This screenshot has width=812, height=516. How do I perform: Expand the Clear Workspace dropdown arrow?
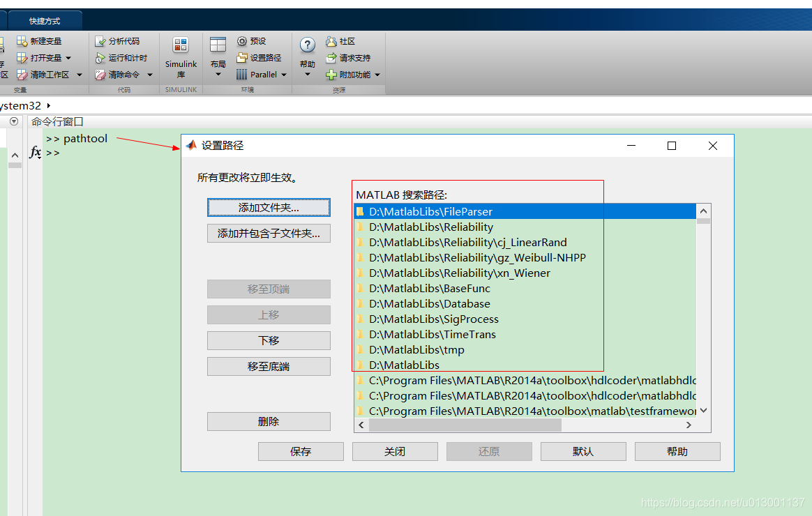(80, 75)
